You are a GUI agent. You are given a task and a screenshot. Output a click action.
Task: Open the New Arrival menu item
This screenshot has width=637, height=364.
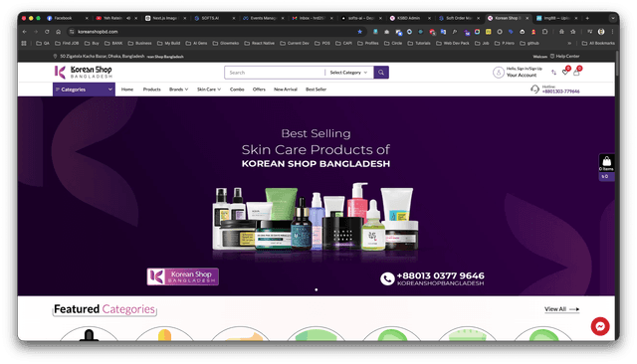pyautogui.click(x=286, y=90)
